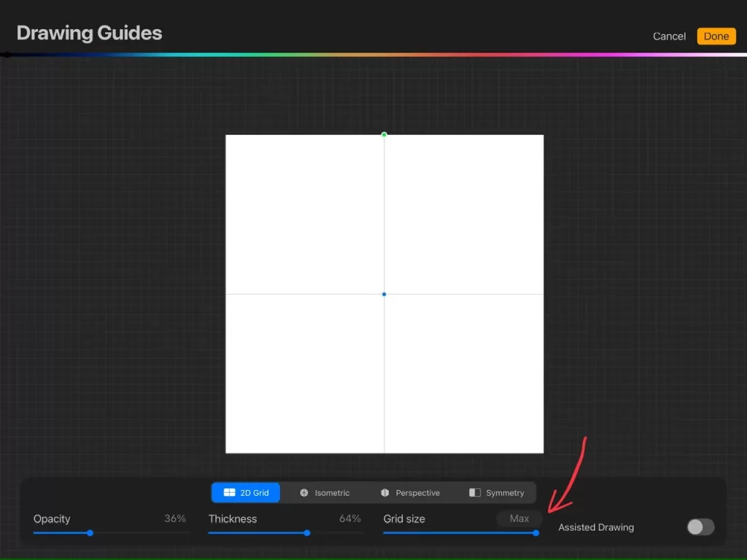The width and height of the screenshot is (747, 560).
Task: Tap the Thickness 64% value
Action: tap(349, 518)
